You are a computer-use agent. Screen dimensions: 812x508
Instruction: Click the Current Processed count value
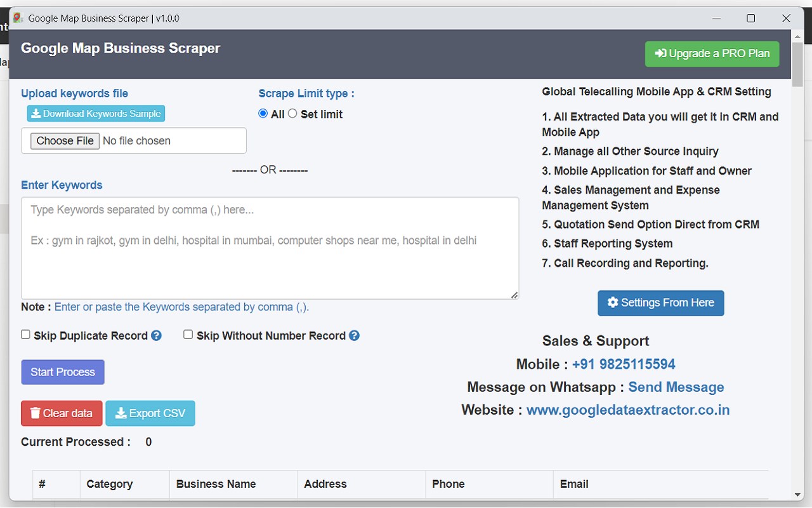(148, 442)
